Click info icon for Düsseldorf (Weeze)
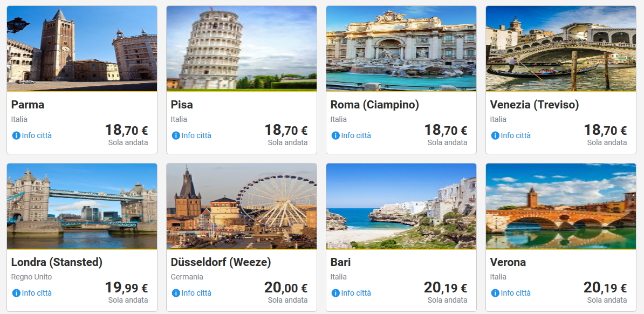Image resolution: width=644 pixels, height=314 pixels. click(176, 293)
